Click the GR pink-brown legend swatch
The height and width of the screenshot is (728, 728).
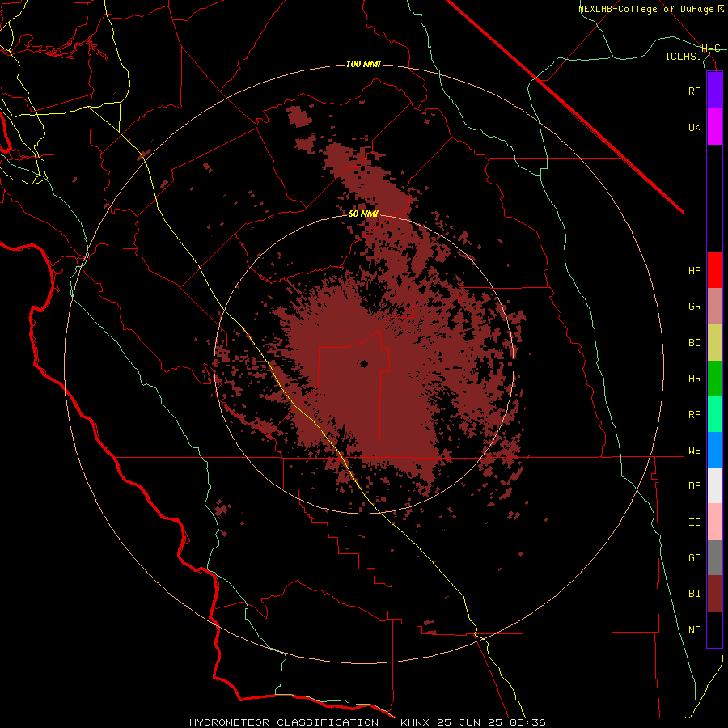coord(714,307)
